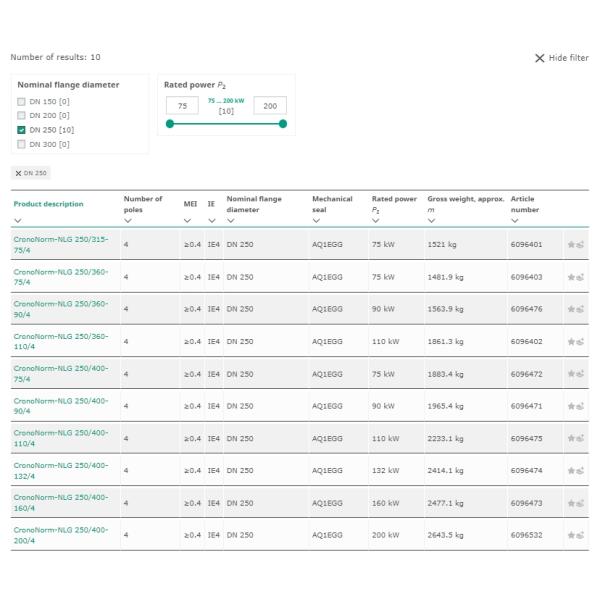Open CronoNorm-NLG 250/400-200/4 product link
The height and width of the screenshot is (600, 600).
[60, 535]
